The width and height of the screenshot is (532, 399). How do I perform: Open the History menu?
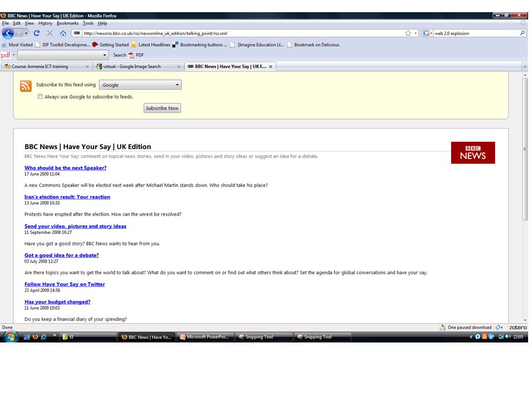45,23
